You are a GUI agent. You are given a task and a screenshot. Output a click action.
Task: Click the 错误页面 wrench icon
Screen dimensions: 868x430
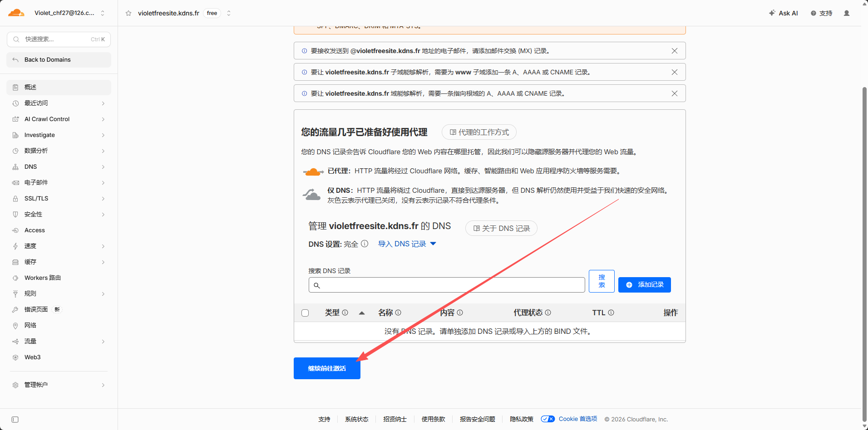(15, 310)
